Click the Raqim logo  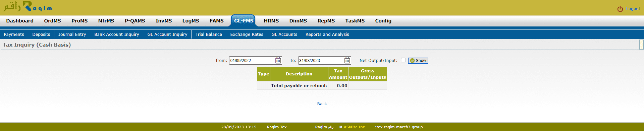[x=28, y=7]
